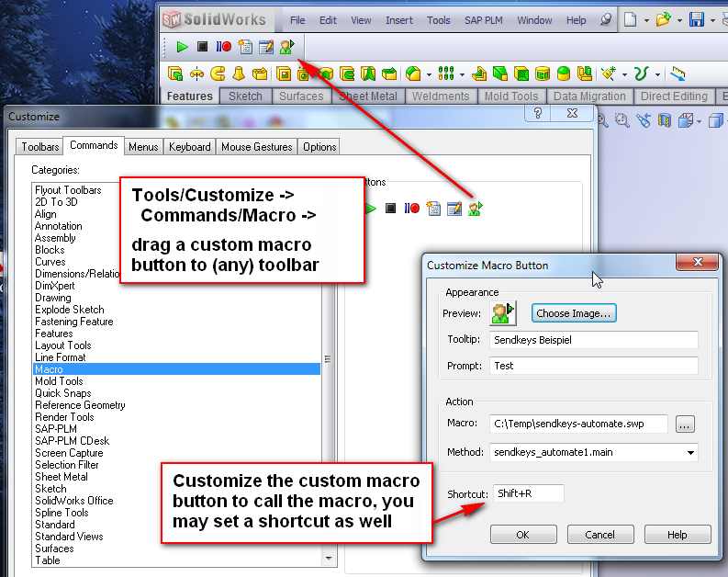Viewport: 728px width, 577px height.
Task: Expand the Open dropdown arrow
Action: (679, 21)
